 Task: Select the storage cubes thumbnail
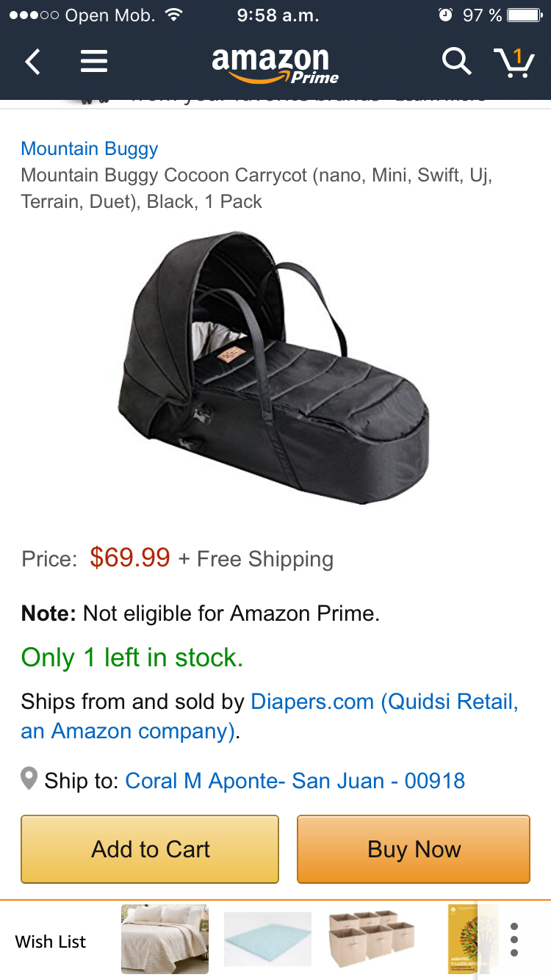(371, 940)
